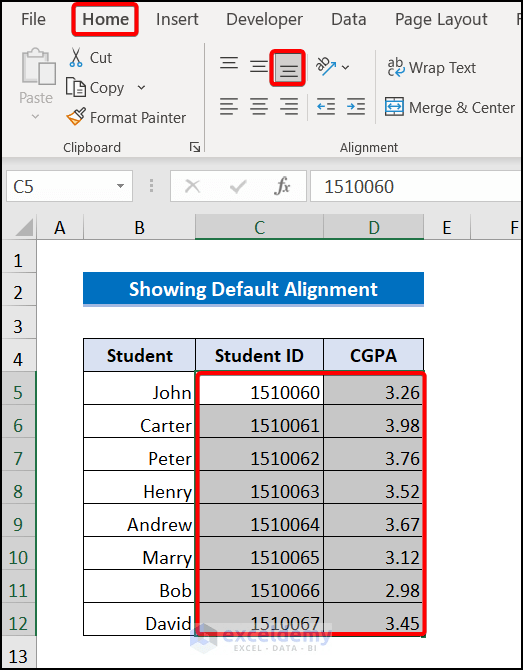The height and width of the screenshot is (670, 523).
Task: Switch to the Insert tab
Action: click(x=177, y=19)
